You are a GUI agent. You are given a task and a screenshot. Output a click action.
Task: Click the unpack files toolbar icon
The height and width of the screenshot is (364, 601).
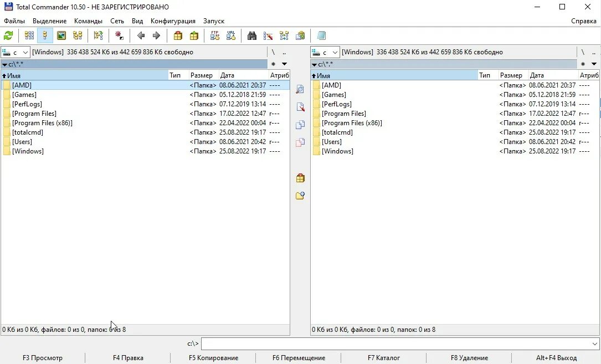coord(194,35)
